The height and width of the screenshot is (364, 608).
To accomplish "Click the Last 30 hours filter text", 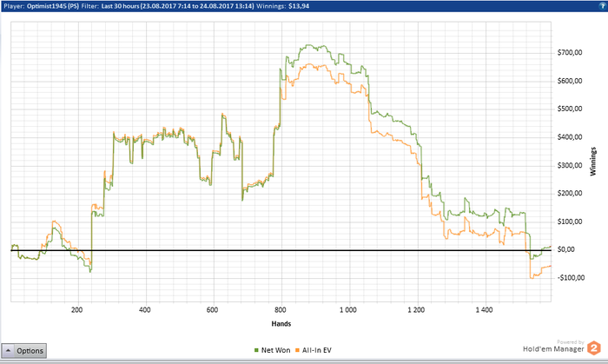I will (120, 6).
